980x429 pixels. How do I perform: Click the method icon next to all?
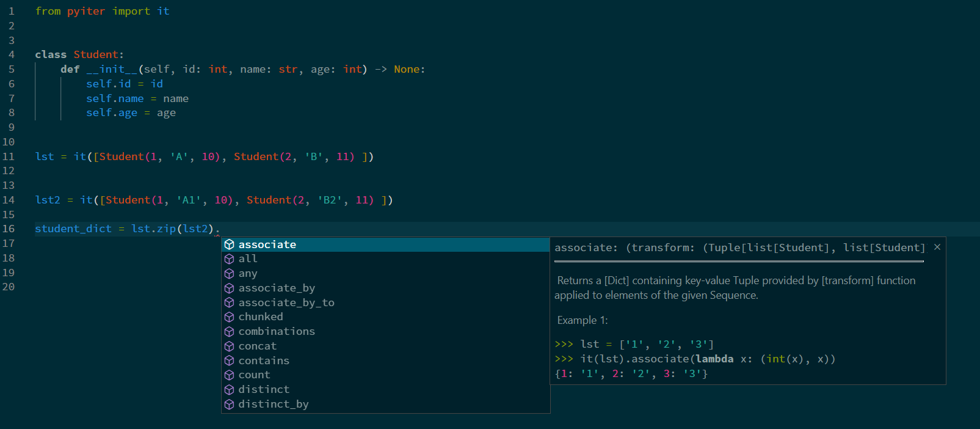coord(230,259)
